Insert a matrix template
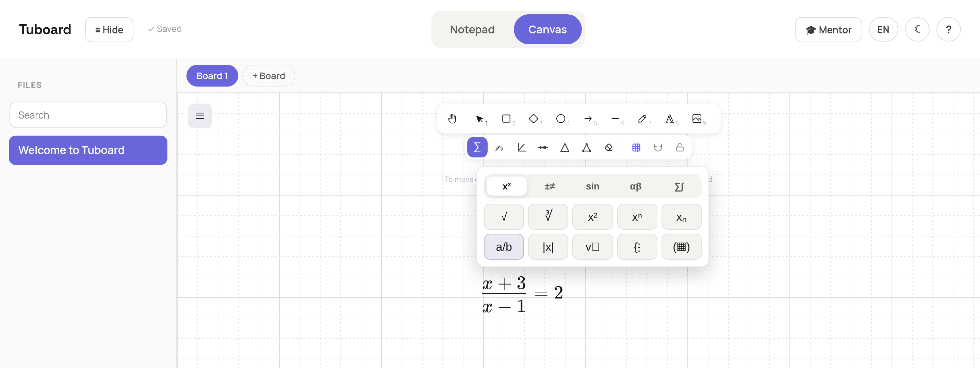The image size is (980, 368). pyautogui.click(x=681, y=246)
